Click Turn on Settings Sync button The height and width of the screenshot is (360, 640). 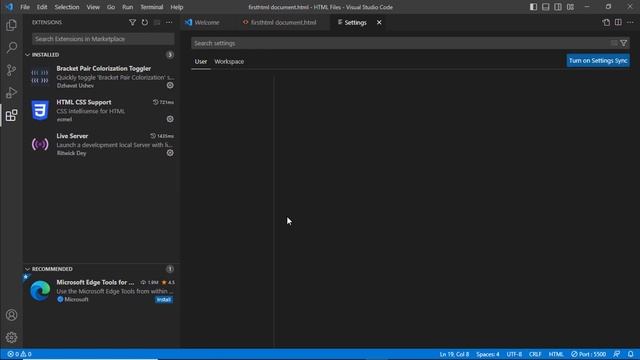(598, 60)
